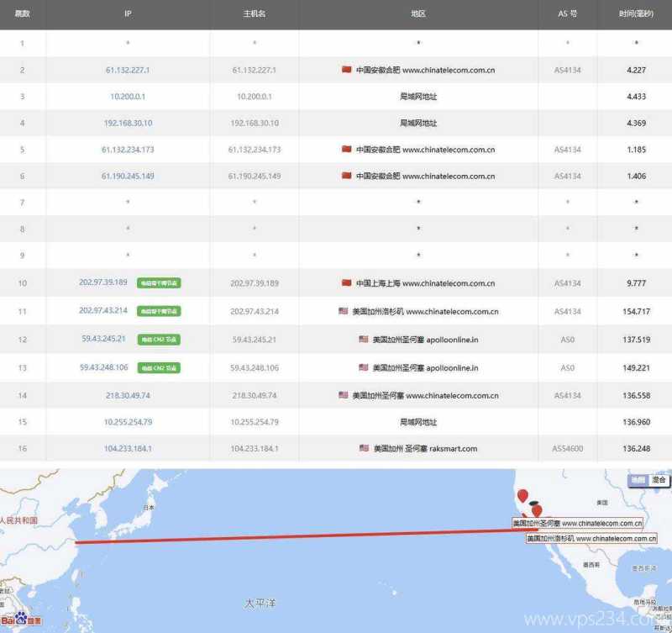Click the US flag icon next to raksmart.com
This screenshot has height=633, width=672.
pyautogui.click(x=365, y=448)
